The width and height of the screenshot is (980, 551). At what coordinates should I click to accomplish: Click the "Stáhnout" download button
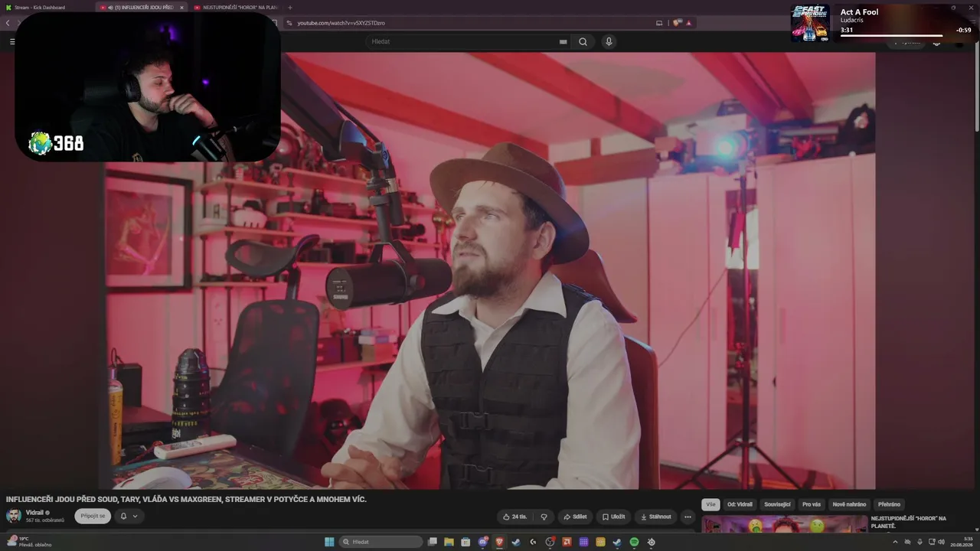[x=655, y=517]
